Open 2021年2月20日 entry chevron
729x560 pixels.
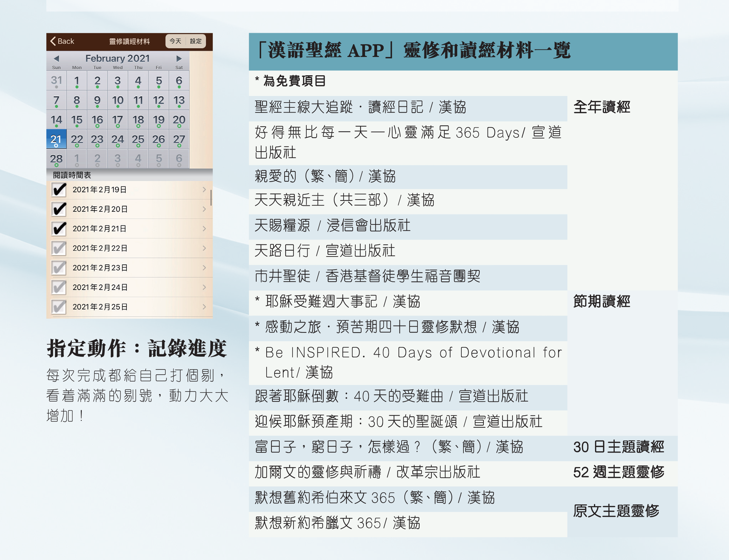204,209
